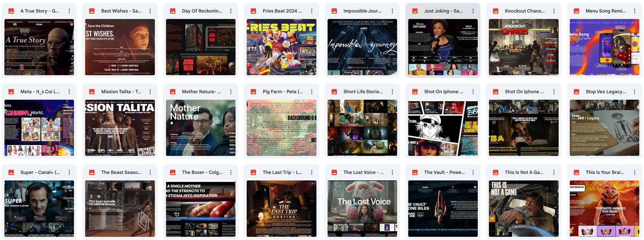Open more actions for The Vault - Powerade file
Viewport: 644px width, 240px height.
click(x=473, y=172)
